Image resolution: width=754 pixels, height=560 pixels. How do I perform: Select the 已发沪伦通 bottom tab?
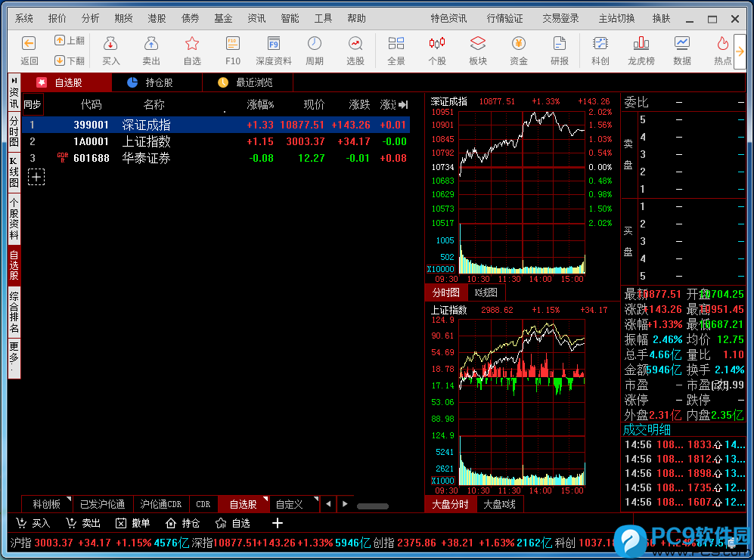(x=102, y=504)
